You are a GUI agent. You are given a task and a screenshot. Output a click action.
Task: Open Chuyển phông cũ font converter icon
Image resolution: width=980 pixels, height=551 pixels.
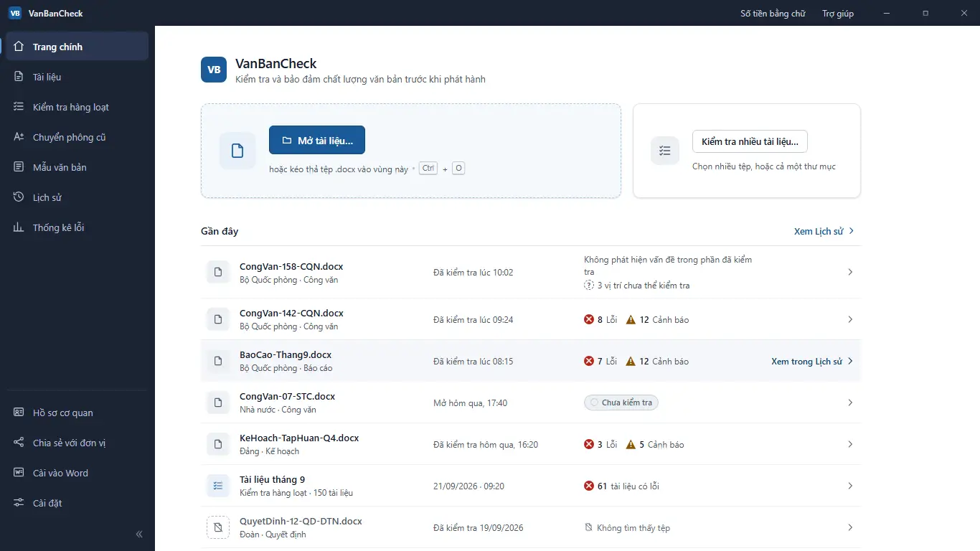[19, 137]
